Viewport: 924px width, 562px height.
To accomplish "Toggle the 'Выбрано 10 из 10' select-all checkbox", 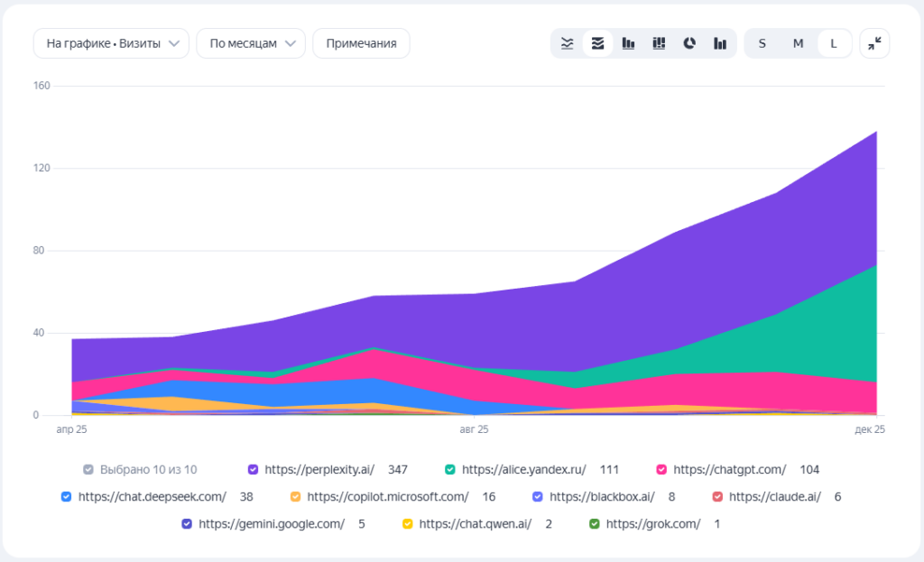I will pyautogui.click(x=88, y=469).
